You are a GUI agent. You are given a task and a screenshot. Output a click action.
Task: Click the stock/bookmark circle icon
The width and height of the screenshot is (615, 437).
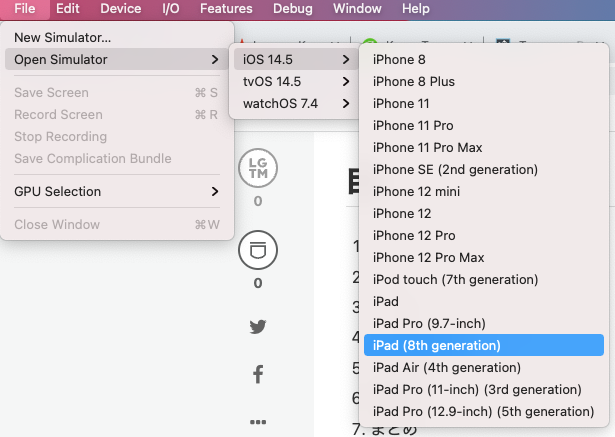(258, 250)
